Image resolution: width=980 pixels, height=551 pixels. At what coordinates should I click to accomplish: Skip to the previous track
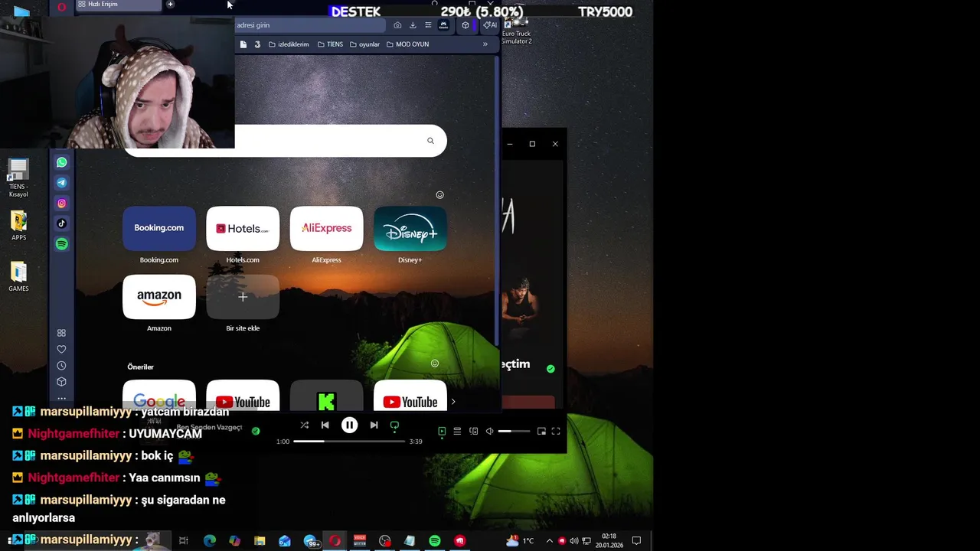(x=325, y=425)
